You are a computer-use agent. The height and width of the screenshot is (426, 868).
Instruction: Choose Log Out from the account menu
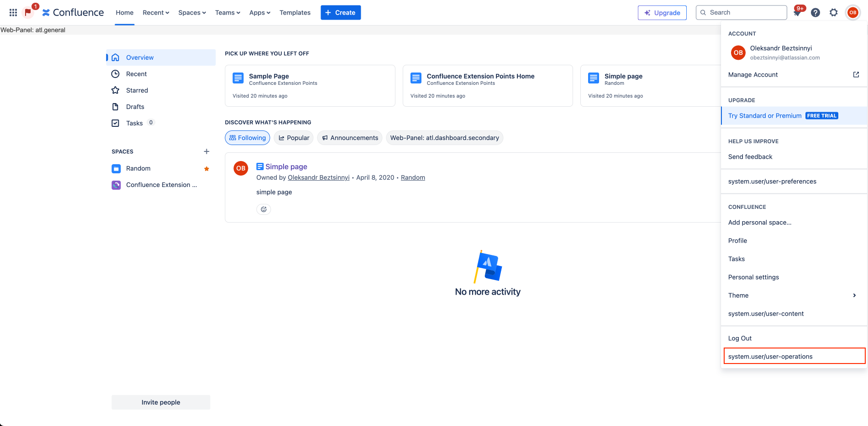[x=794, y=338]
